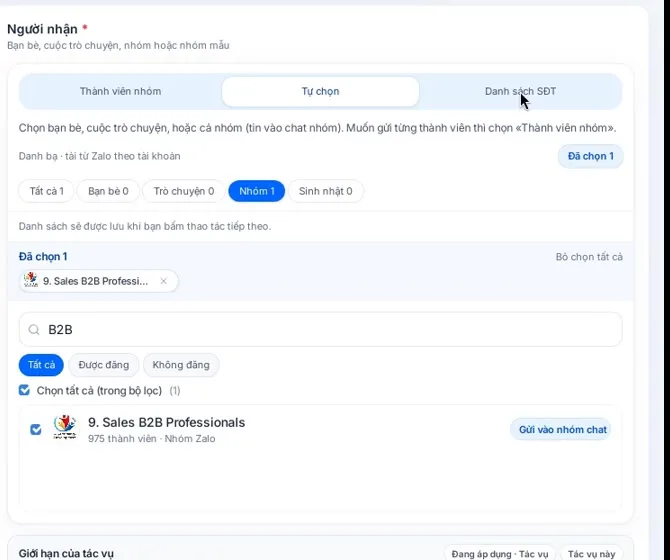Remove the 9. Sales B2B Professi... chip

point(163,281)
